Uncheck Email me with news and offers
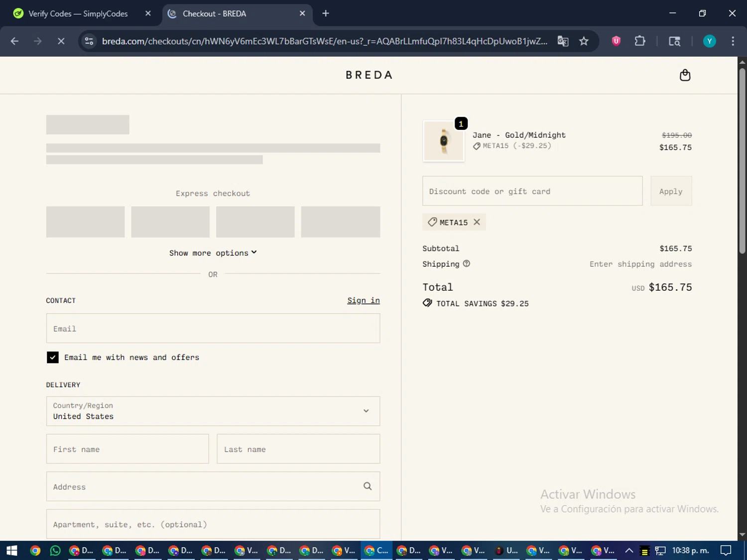747x560 pixels. point(52,357)
